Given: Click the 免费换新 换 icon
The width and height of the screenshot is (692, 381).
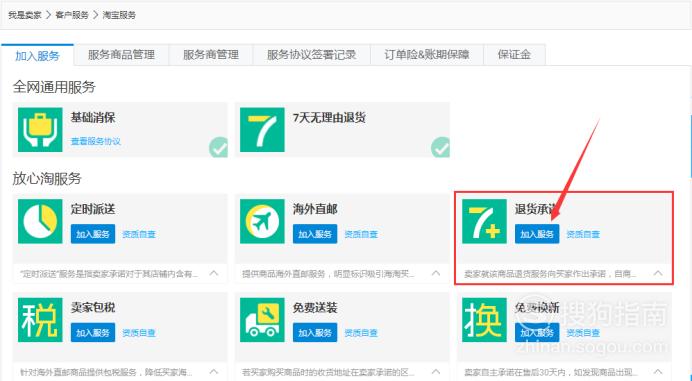Looking at the screenshot, I should click(484, 320).
